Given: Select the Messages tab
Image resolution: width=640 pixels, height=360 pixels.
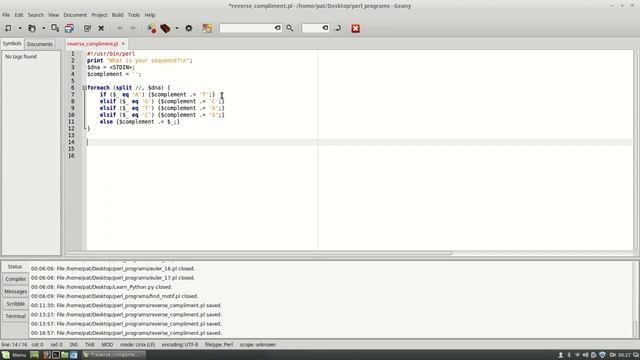Looking at the screenshot, I should 16,291.
